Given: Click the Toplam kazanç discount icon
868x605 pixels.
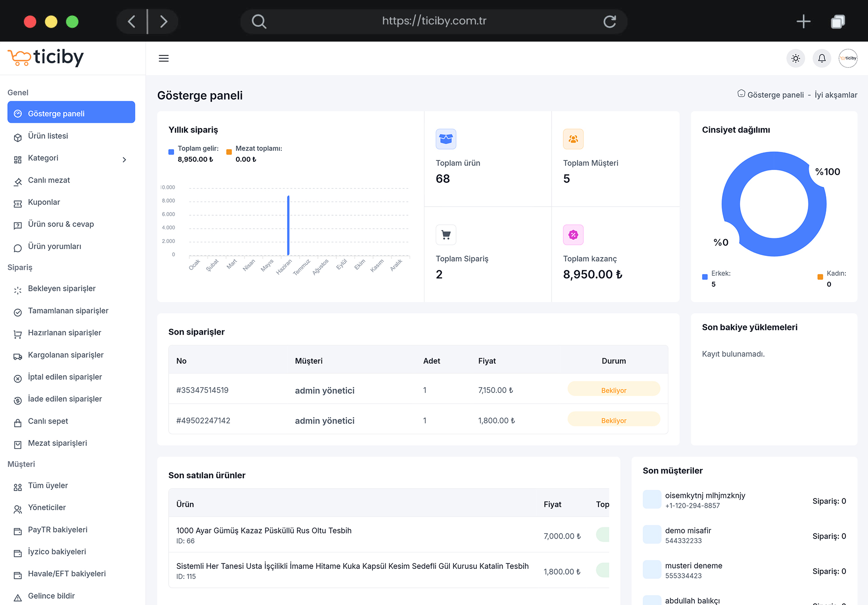Looking at the screenshot, I should tap(573, 235).
